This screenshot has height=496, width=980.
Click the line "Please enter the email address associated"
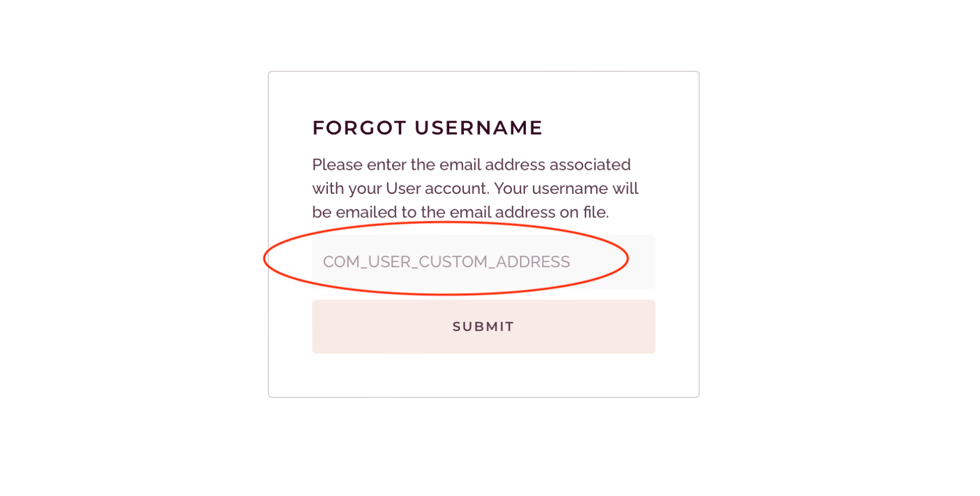pos(471,164)
